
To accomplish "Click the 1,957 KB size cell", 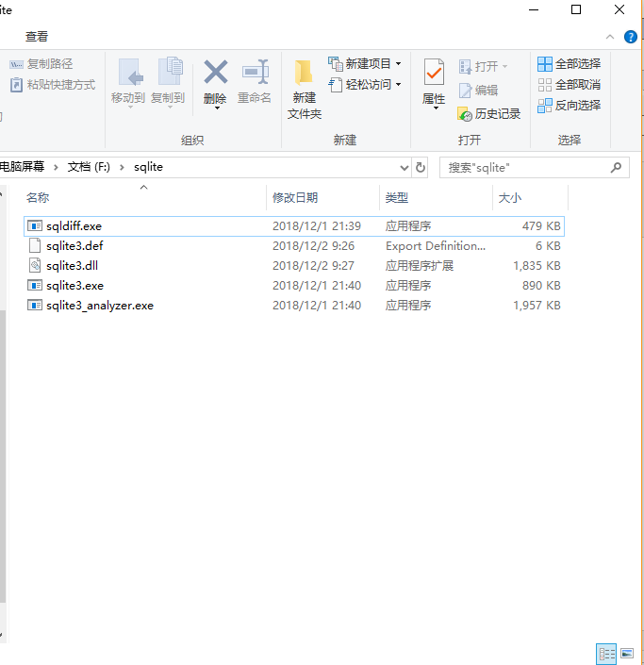I will pos(537,306).
